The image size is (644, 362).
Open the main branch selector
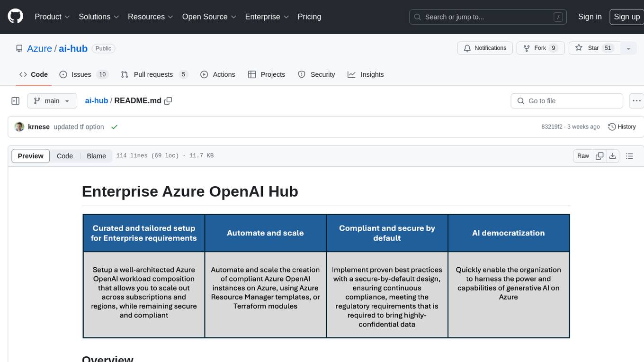(52, 101)
